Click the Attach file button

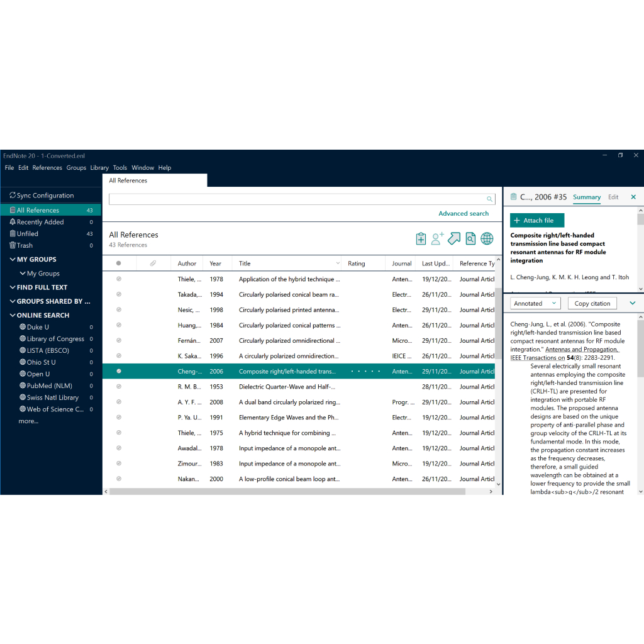coord(537,221)
